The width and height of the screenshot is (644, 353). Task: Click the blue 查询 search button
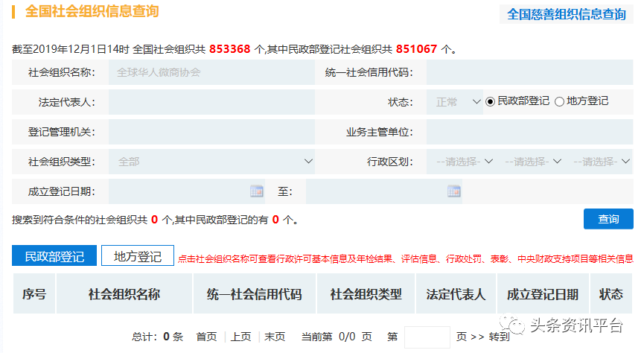[x=608, y=219]
